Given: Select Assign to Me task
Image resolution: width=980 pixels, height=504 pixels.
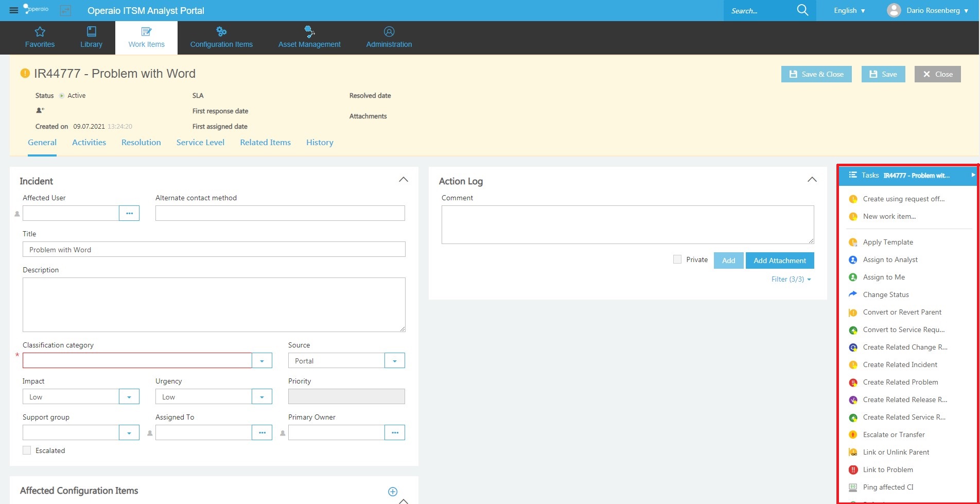Looking at the screenshot, I should [x=884, y=277].
